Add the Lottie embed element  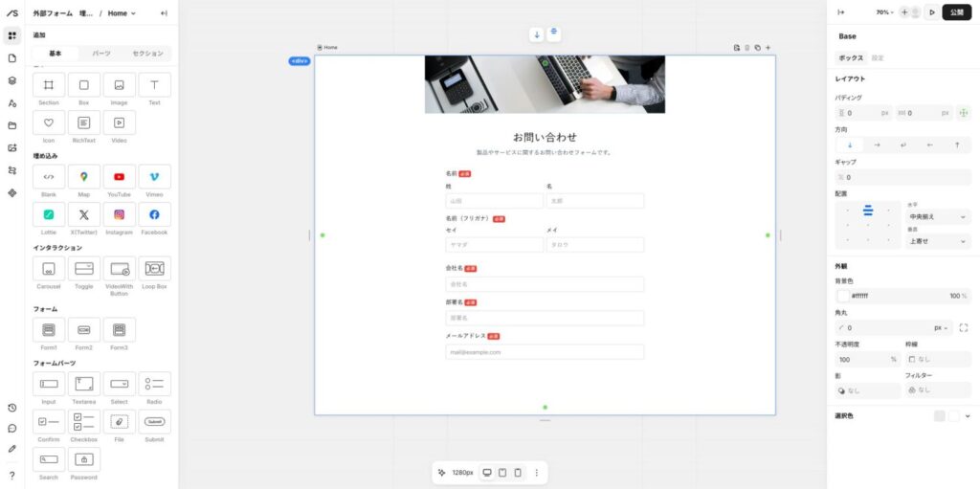click(49, 214)
